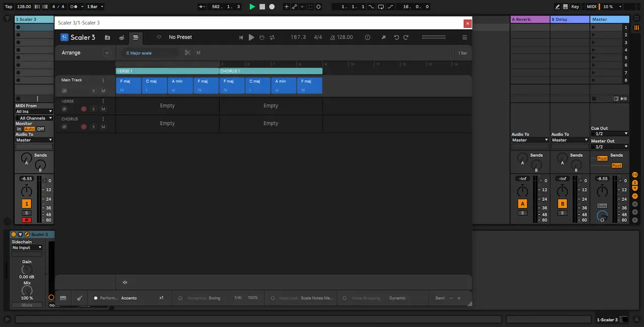Select the VERSE 1 section marker

pos(167,71)
